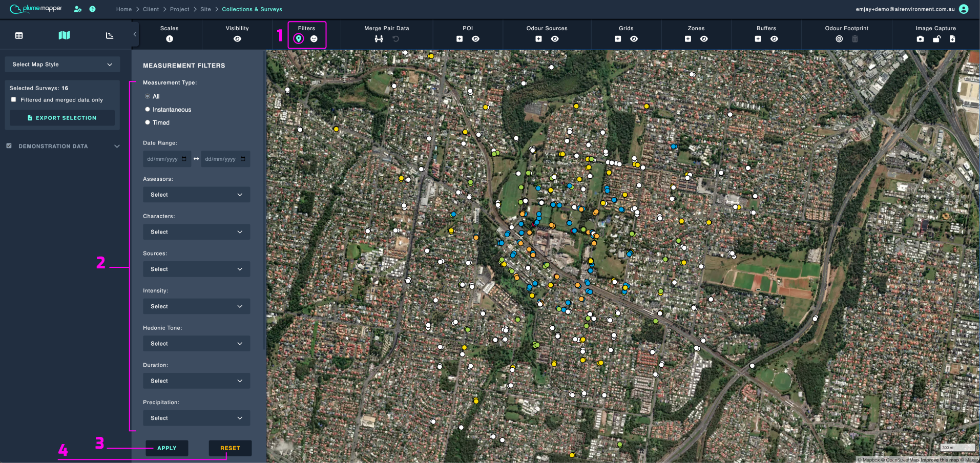Image resolution: width=980 pixels, height=463 pixels.
Task: Toggle Grids visibility eye icon
Action: pos(634,39)
